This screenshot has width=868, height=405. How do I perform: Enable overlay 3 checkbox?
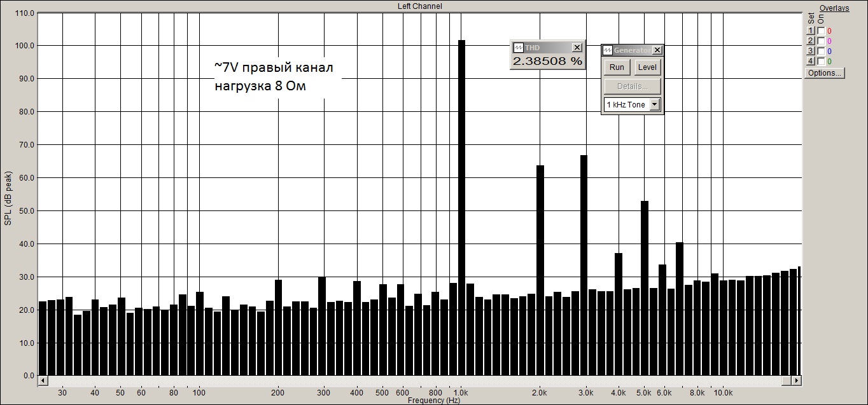[821, 51]
